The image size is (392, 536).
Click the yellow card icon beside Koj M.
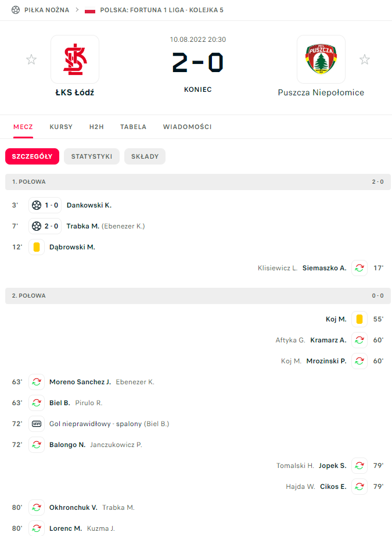click(x=359, y=319)
